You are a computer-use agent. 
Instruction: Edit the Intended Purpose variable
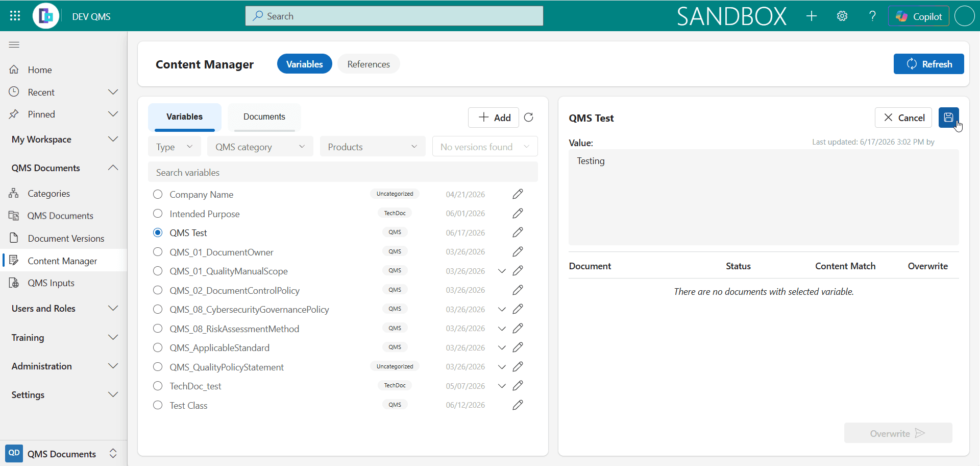(x=518, y=213)
